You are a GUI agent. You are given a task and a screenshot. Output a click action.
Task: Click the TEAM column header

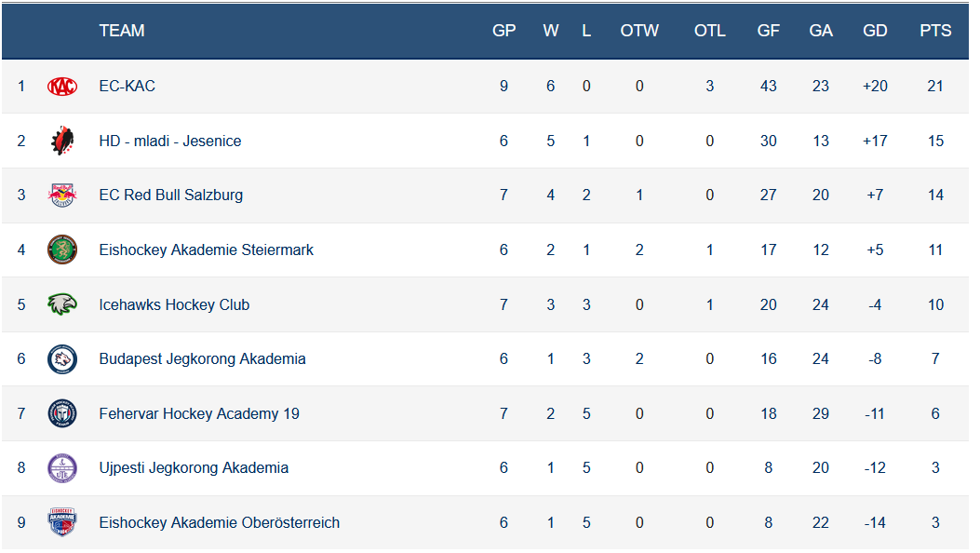pos(122,31)
